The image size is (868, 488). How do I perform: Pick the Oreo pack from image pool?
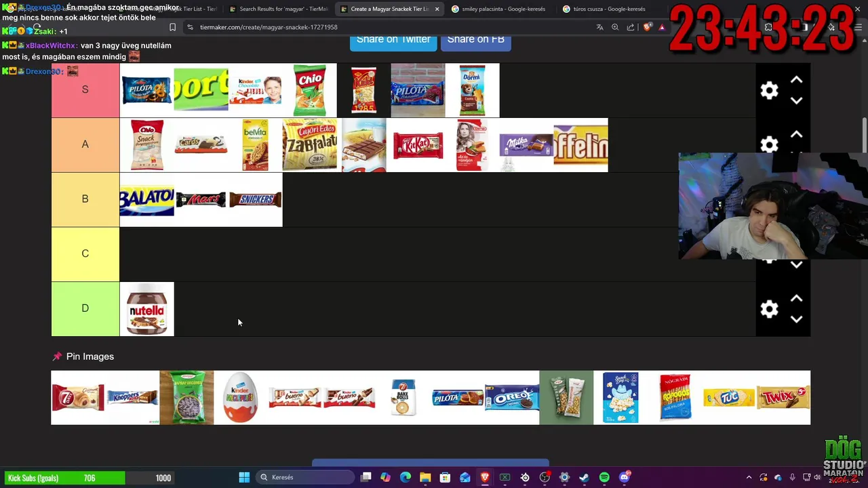point(512,397)
